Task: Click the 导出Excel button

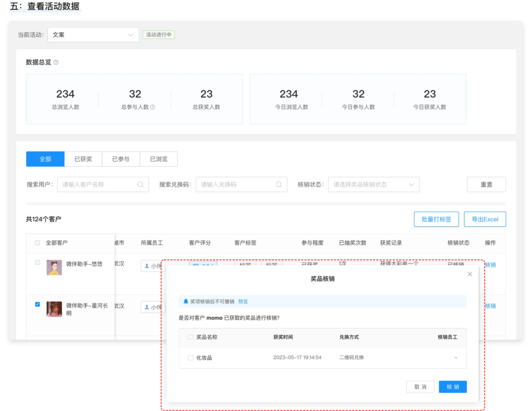Action: click(485, 220)
